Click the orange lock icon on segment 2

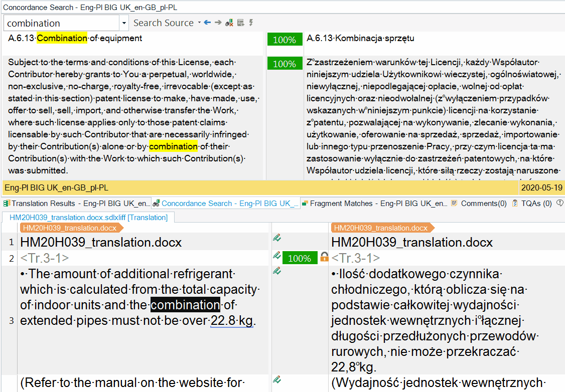324,257
